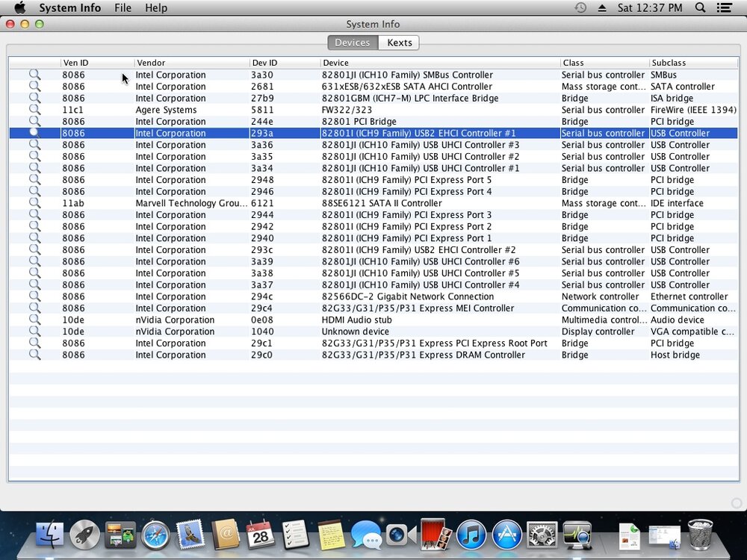Switch to the Kexts tab

pos(399,43)
